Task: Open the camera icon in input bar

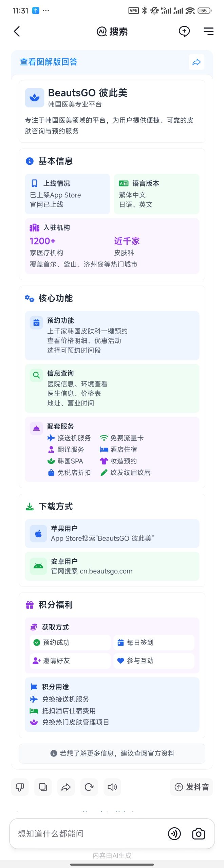Action: pyautogui.click(x=199, y=833)
